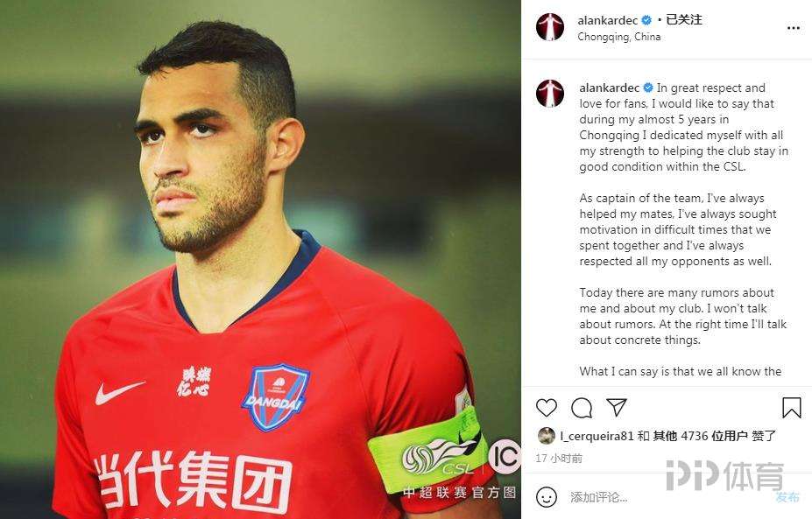Click the alankardec avatar beside the caption
This screenshot has width=812, height=519.
550,93
